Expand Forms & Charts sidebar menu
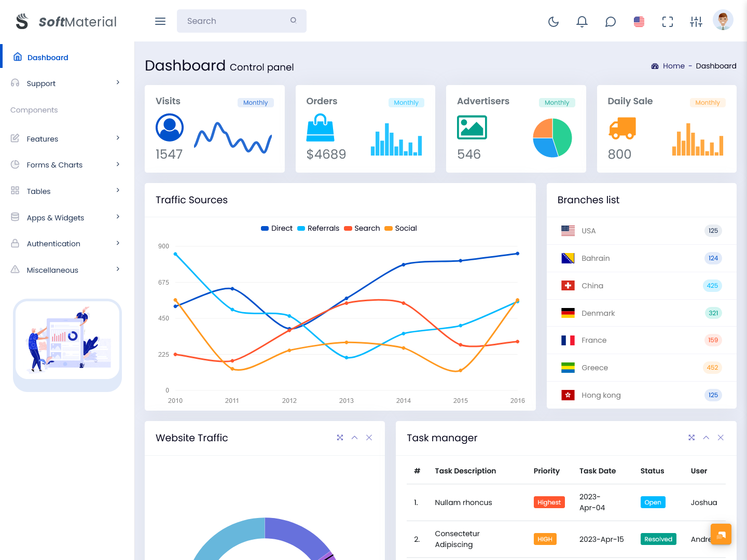This screenshot has height=560, width=747. pyautogui.click(x=67, y=165)
